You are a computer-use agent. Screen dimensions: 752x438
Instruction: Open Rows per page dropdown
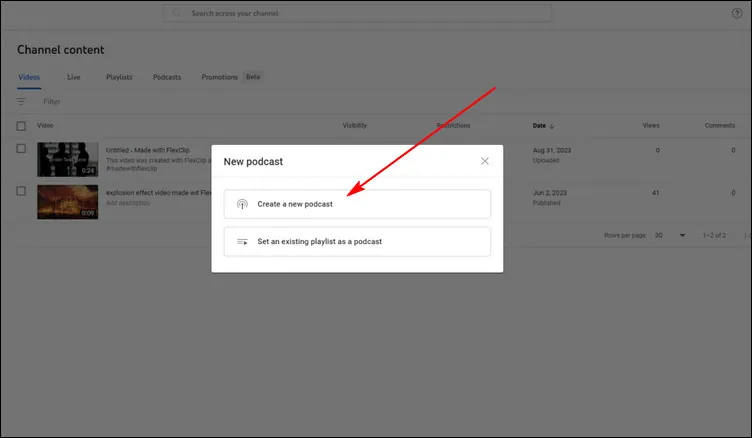pyautogui.click(x=670, y=236)
